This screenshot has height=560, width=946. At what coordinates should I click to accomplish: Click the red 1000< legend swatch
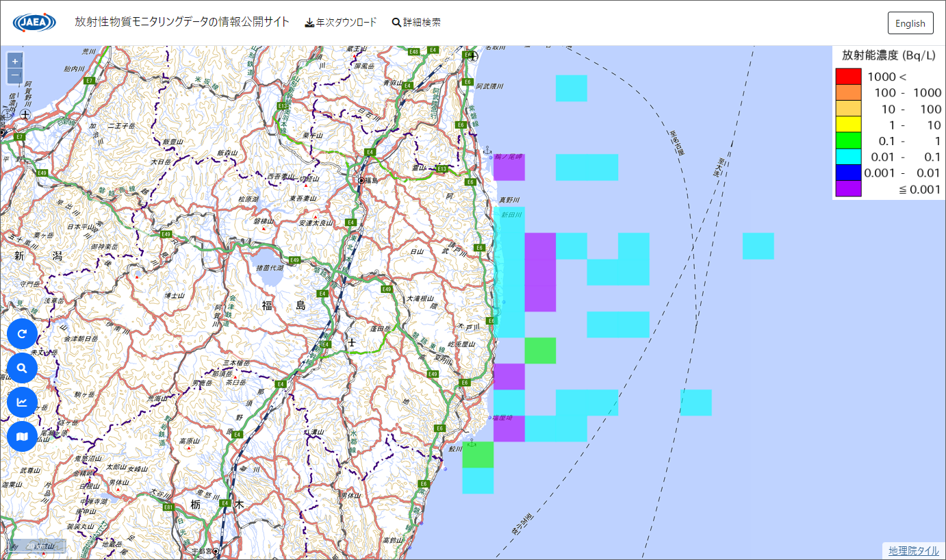(x=848, y=77)
